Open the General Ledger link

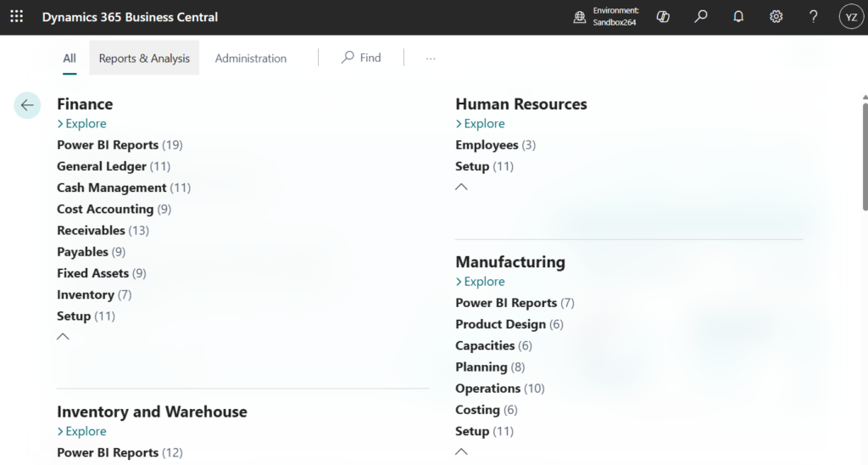[102, 166]
